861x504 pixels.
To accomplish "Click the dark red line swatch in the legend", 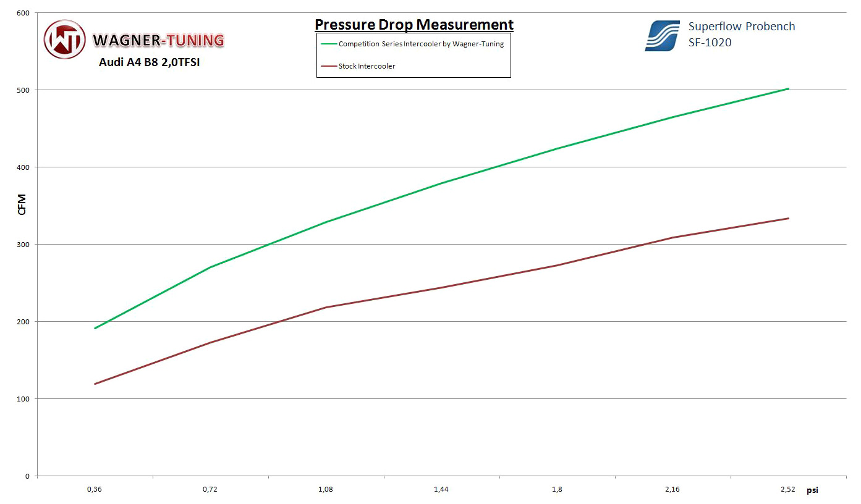I will (329, 66).
